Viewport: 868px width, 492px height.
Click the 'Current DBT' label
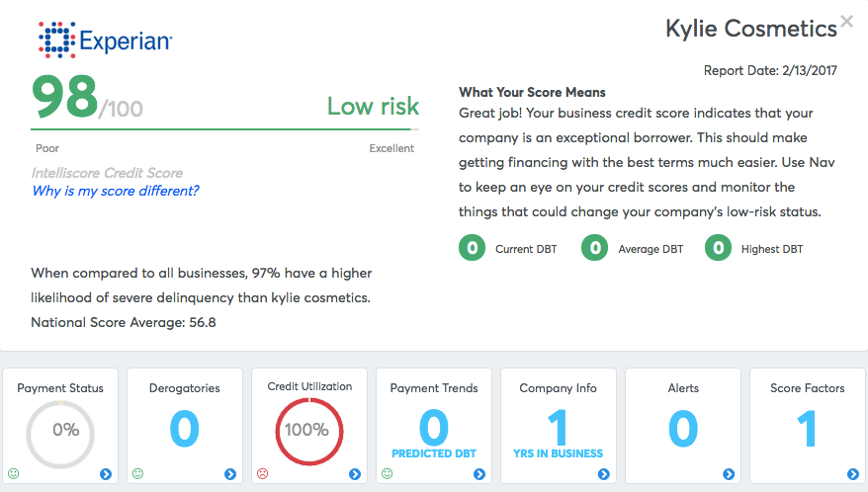pos(526,249)
